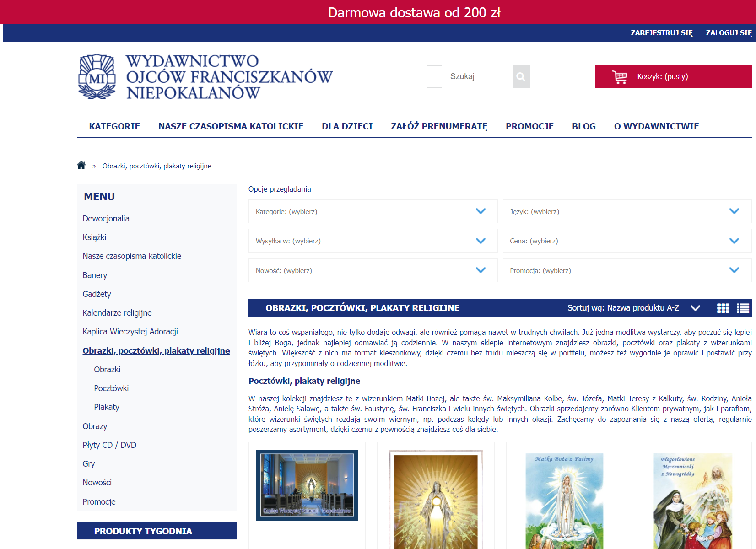Open the Wysyłka w filter dropdown

[373, 241]
